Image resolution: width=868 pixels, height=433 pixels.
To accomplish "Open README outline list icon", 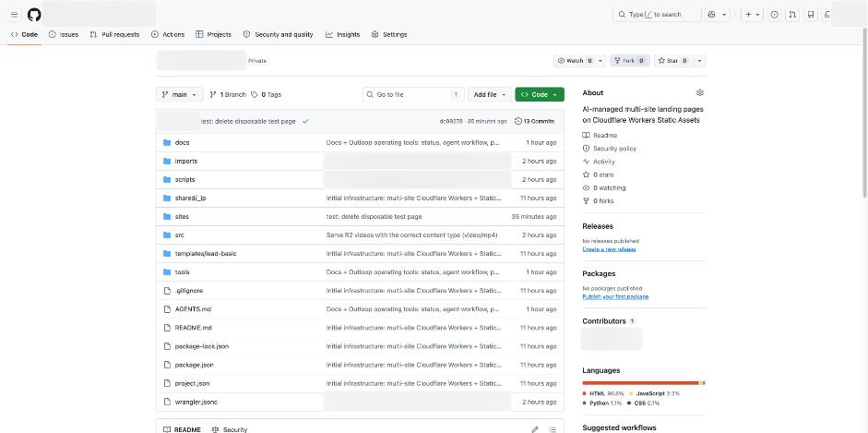I will click(x=553, y=429).
